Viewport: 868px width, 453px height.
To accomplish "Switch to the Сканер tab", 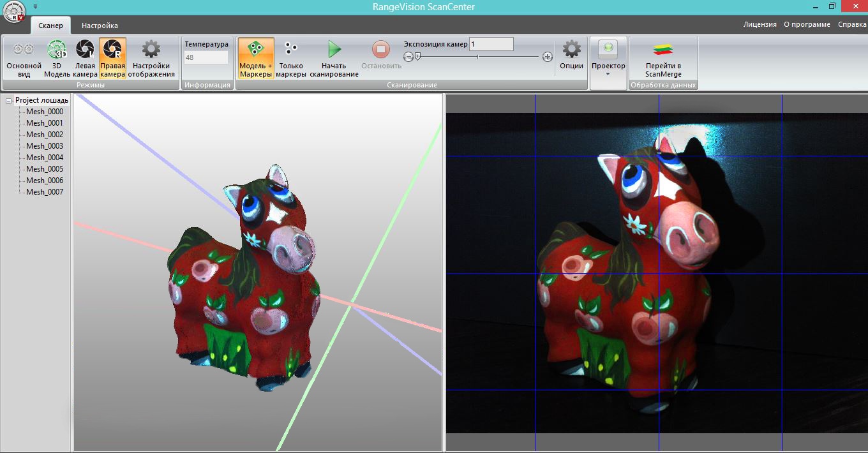I will pyautogui.click(x=50, y=26).
